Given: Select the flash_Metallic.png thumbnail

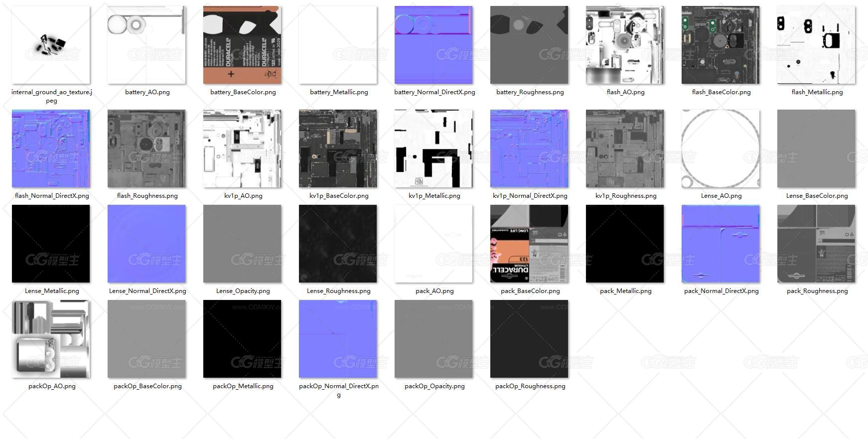Looking at the screenshot, I should pos(816,45).
